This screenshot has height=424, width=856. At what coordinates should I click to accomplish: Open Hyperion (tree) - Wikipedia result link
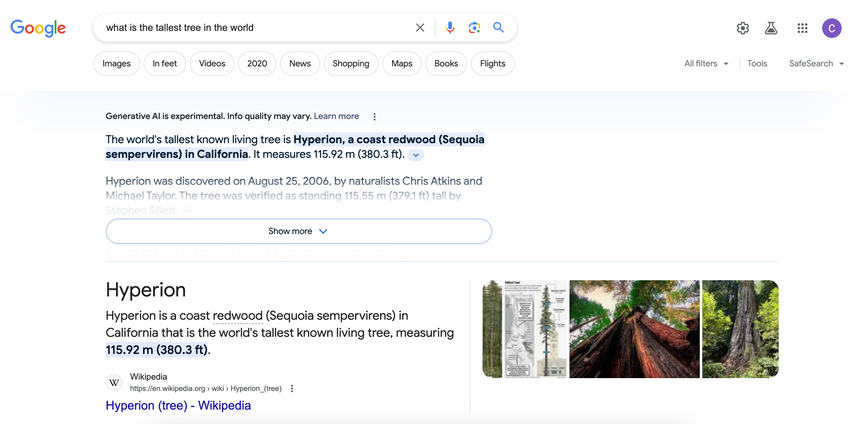(x=179, y=405)
